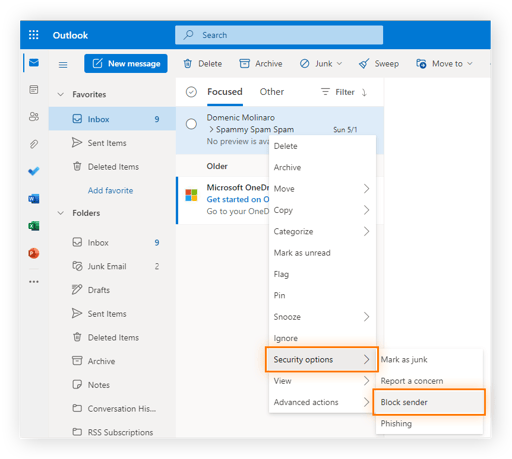This screenshot has height=459, width=512.
Task: Open Inbox under Favorites
Action: 112,119
